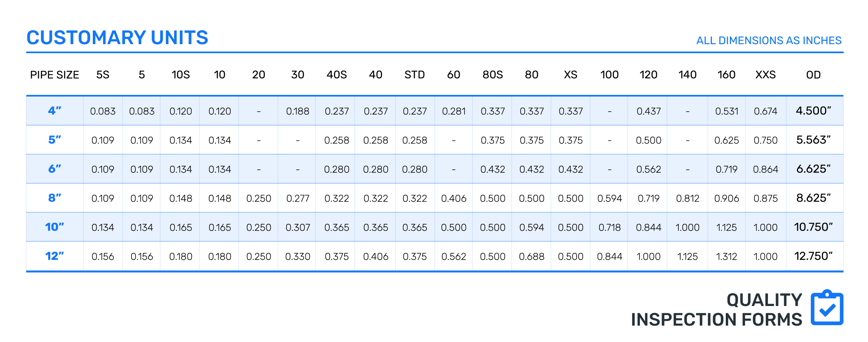
Task: Click the OD column header
Action: 813,75
